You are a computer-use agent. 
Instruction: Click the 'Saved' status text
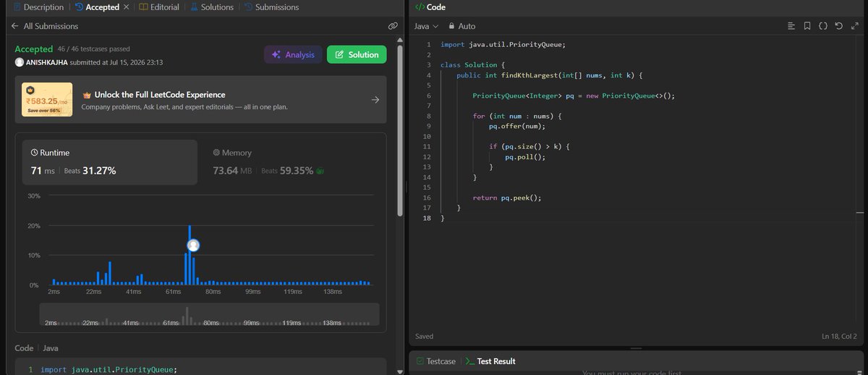(425, 337)
